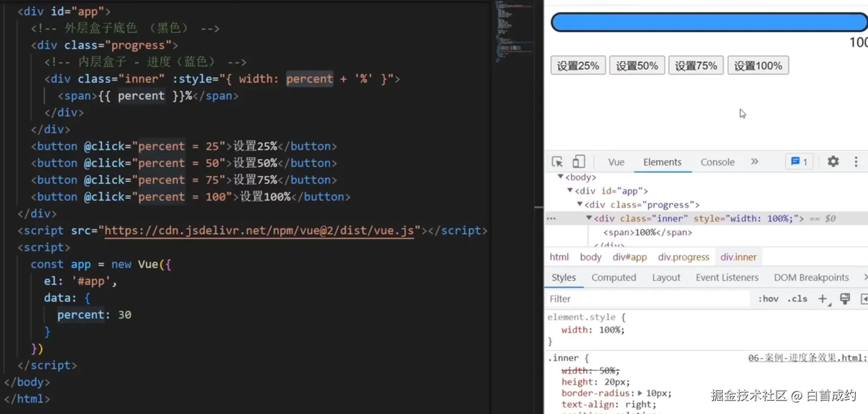The width and height of the screenshot is (868, 414).
Task: Click the code editor minimap
Action: point(514,32)
